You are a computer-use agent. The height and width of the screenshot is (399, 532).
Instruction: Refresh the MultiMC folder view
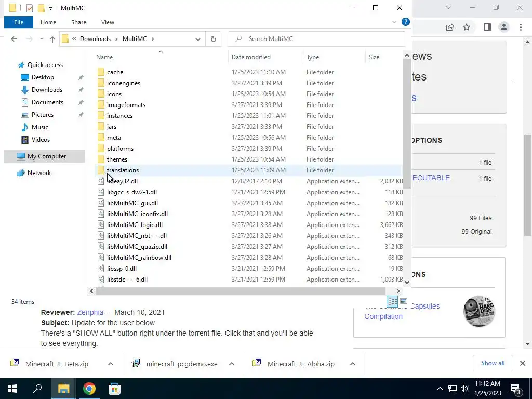(x=214, y=39)
